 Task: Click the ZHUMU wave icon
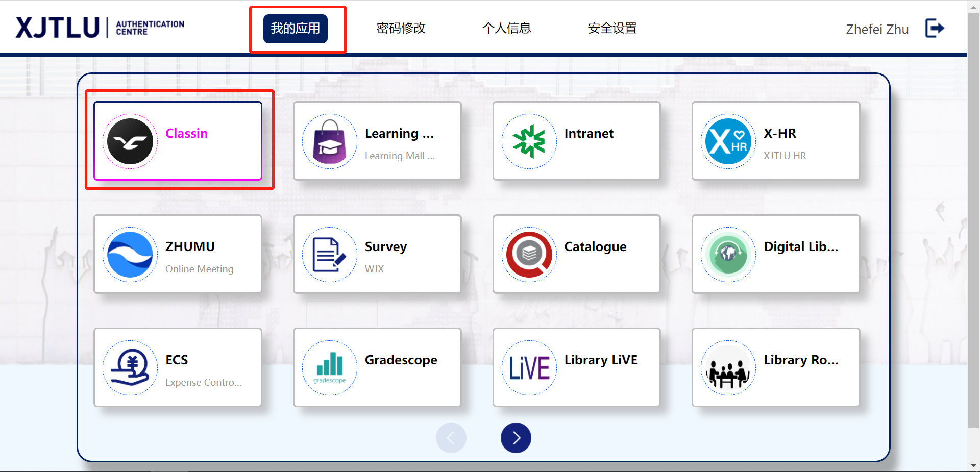click(130, 255)
